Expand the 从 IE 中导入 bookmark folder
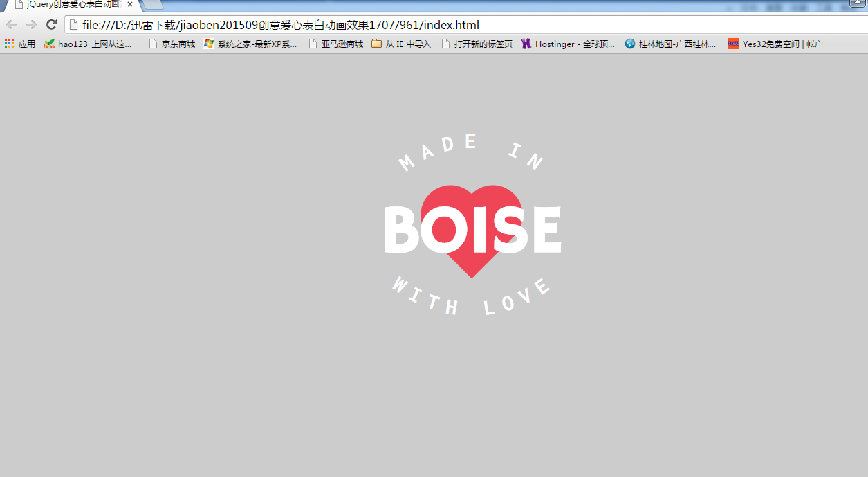Image resolution: width=868 pixels, height=477 pixels. click(x=401, y=44)
